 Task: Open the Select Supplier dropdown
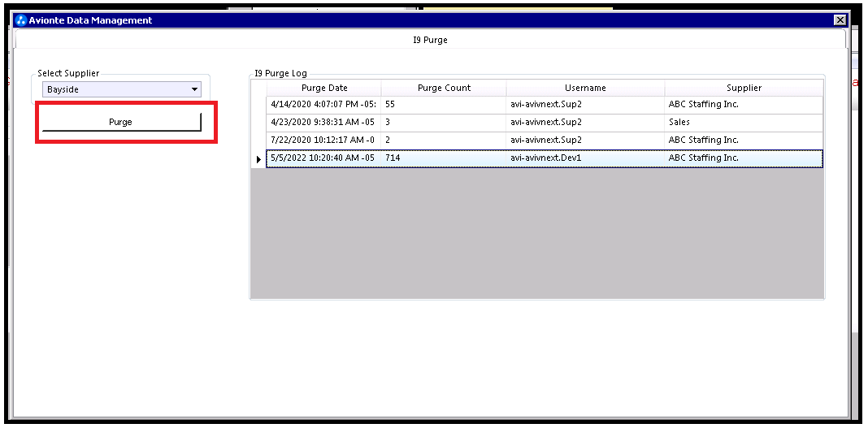tap(122, 89)
